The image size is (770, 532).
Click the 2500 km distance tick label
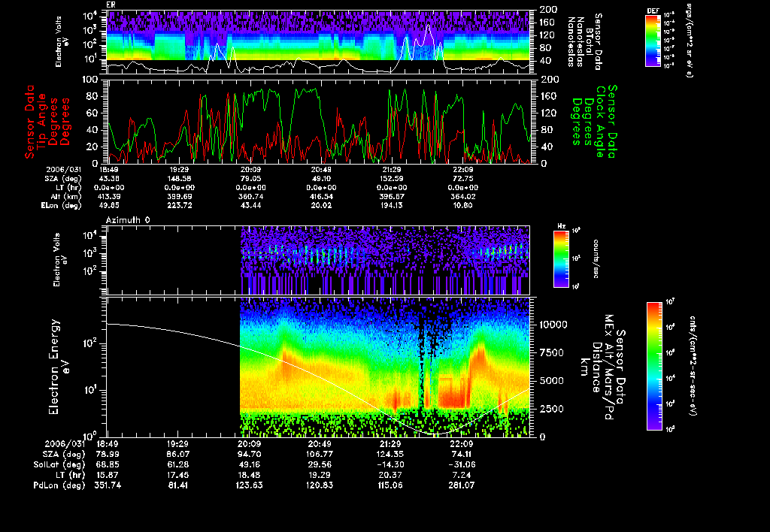click(x=551, y=409)
